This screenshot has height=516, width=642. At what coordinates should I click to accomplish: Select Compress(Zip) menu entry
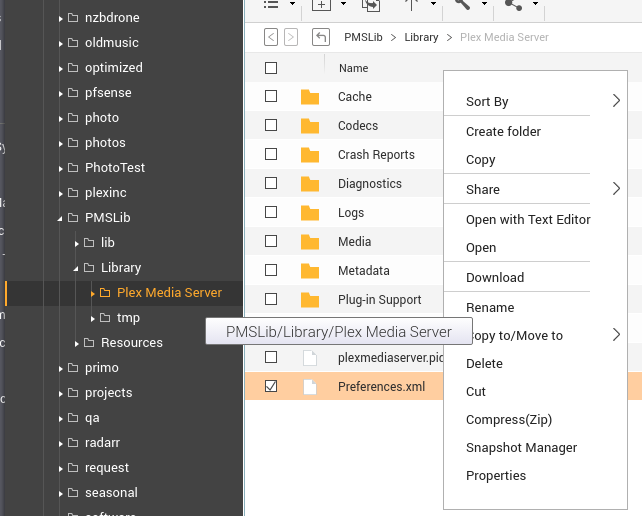[509, 420]
